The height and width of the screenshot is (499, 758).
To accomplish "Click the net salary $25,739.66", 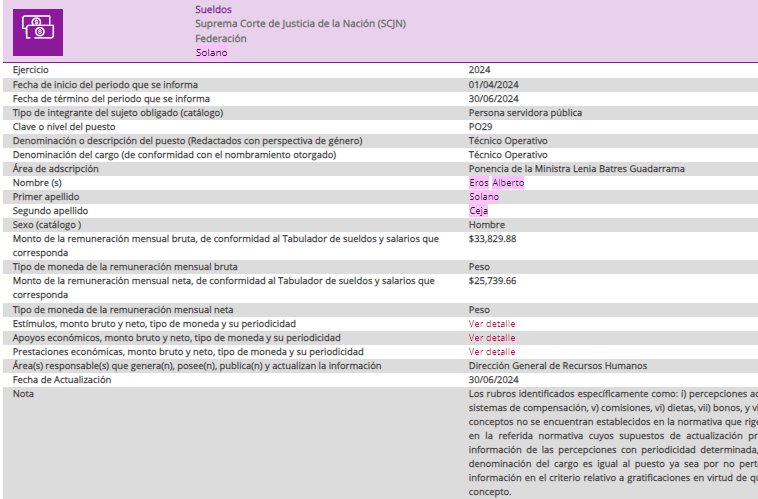I will tap(492, 281).
